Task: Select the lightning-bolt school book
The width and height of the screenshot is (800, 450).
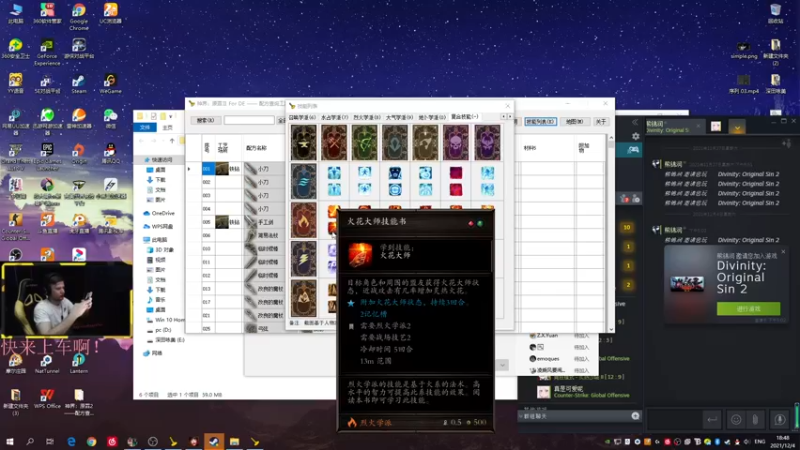Action: point(304,259)
